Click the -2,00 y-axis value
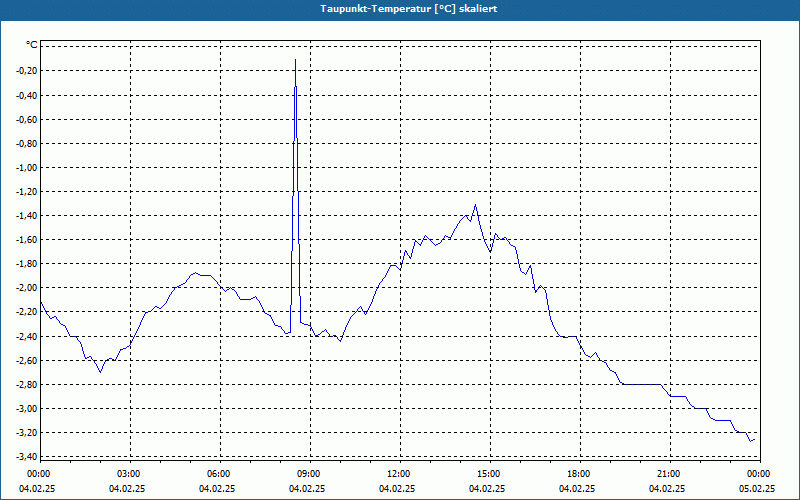This screenshot has height=500, width=800. pyautogui.click(x=27, y=288)
